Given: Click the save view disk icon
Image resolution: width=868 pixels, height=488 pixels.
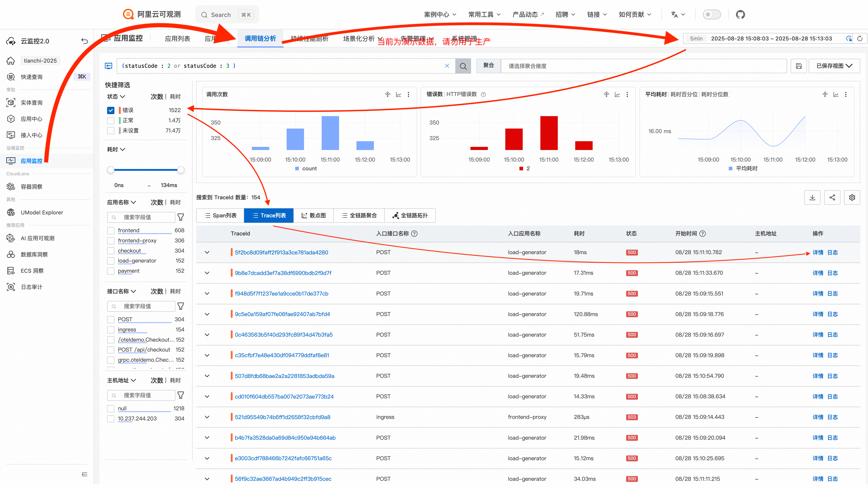Looking at the screenshot, I should pyautogui.click(x=799, y=66).
